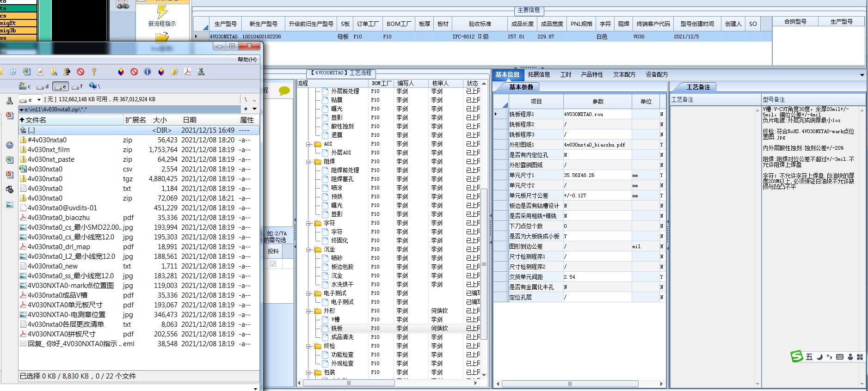Click the root directory backslash button
This screenshot has height=391, width=868.
click(246, 99)
